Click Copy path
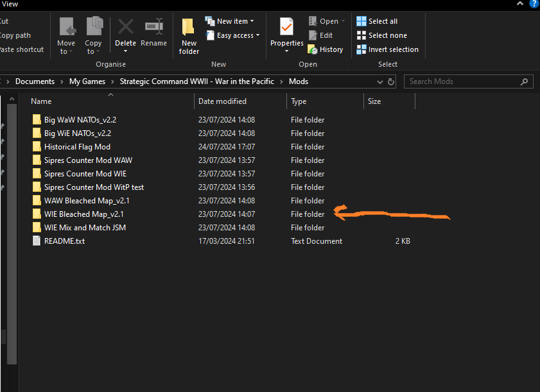This screenshot has height=392, width=540. pos(15,35)
